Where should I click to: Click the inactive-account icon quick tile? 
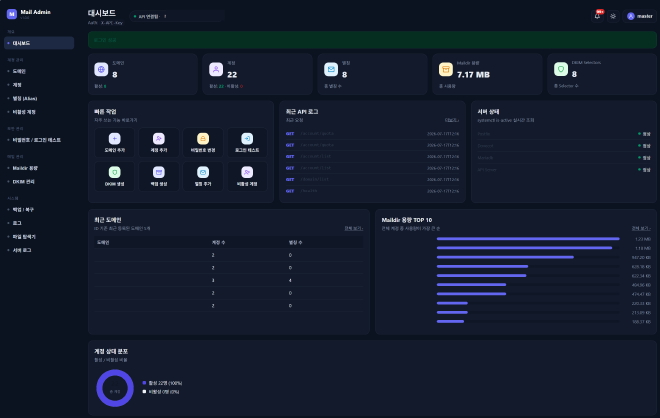pos(247,176)
